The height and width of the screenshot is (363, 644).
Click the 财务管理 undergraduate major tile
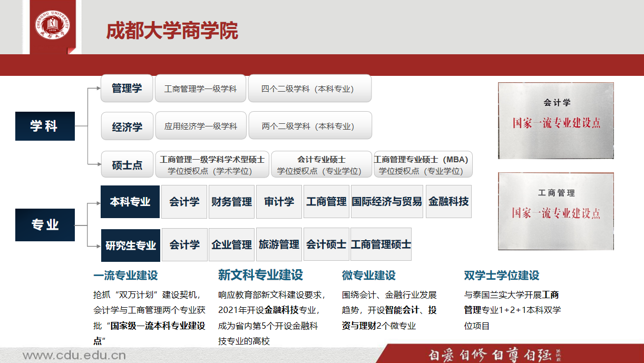[231, 202]
